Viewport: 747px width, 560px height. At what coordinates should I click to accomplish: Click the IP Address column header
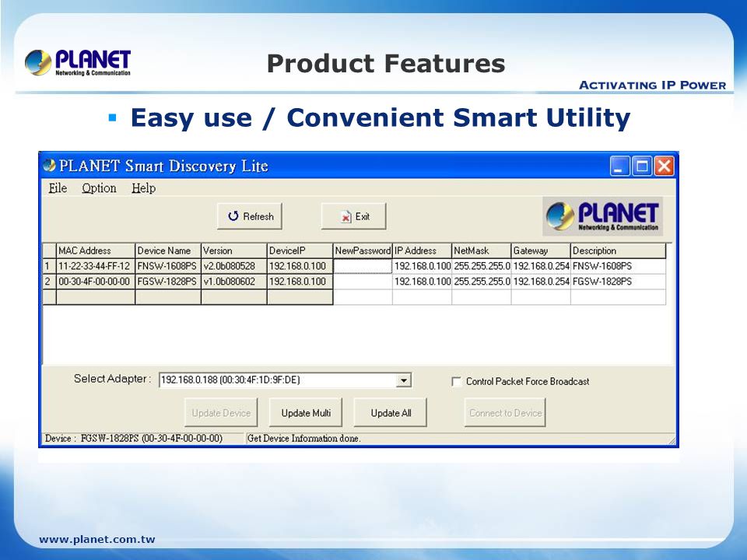(422, 250)
